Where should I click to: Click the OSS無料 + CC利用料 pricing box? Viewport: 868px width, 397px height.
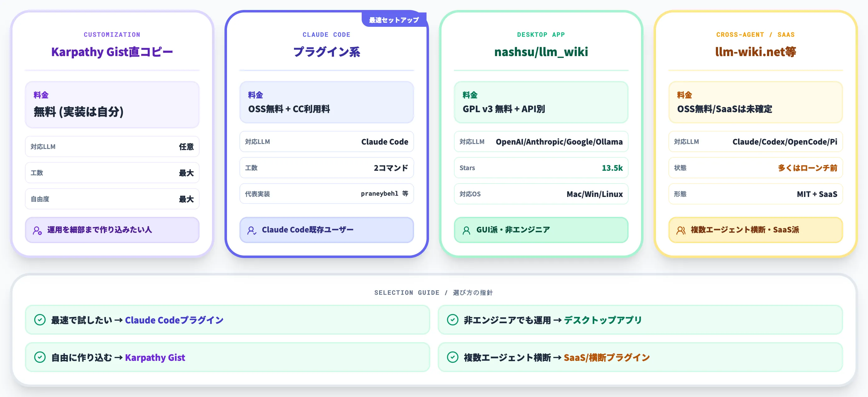(x=326, y=102)
